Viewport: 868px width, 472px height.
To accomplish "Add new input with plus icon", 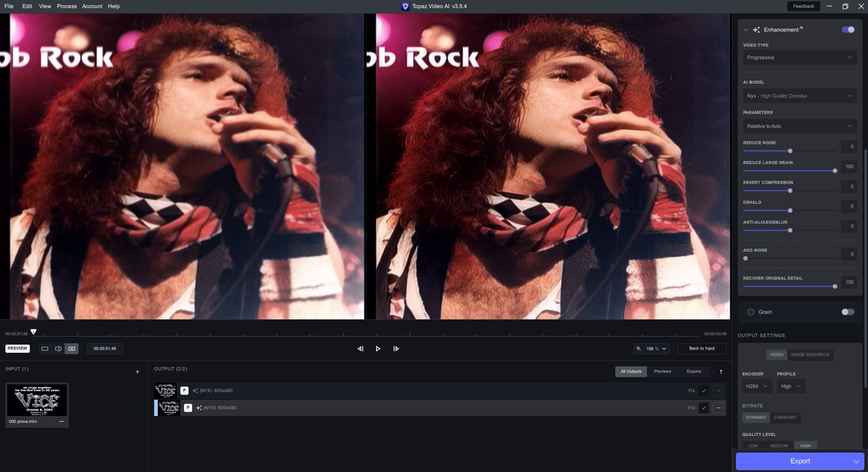I will (x=137, y=372).
